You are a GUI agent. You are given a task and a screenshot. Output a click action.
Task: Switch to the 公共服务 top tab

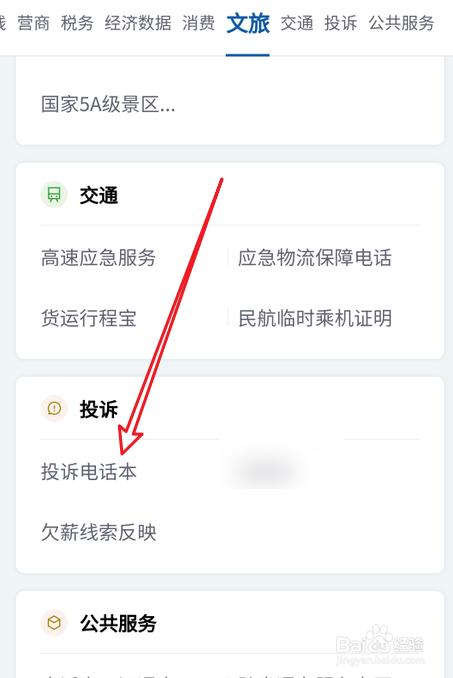[x=401, y=23]
